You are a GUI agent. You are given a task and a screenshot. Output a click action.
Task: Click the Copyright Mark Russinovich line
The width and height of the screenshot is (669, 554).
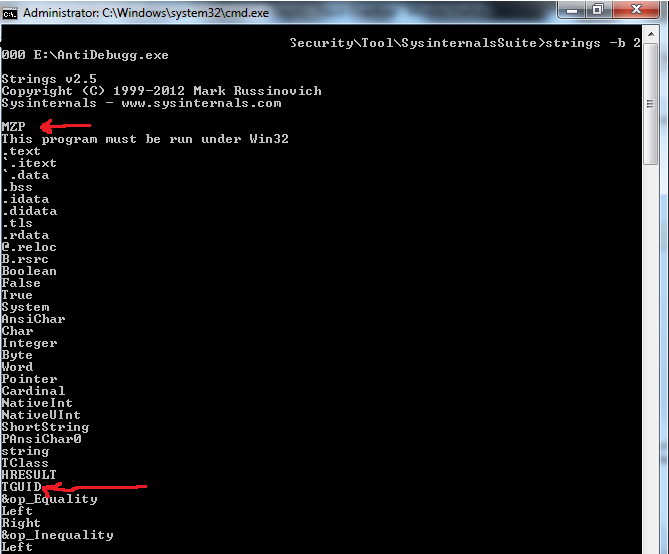(x=162, y=91)
